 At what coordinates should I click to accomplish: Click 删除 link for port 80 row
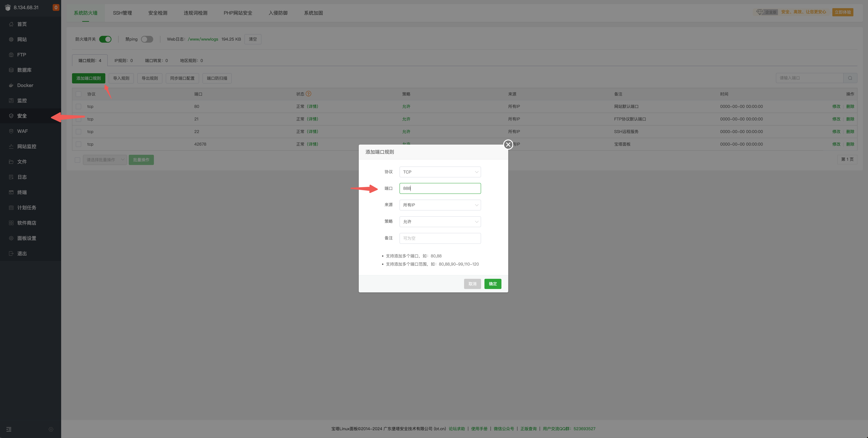click(850, 107)
